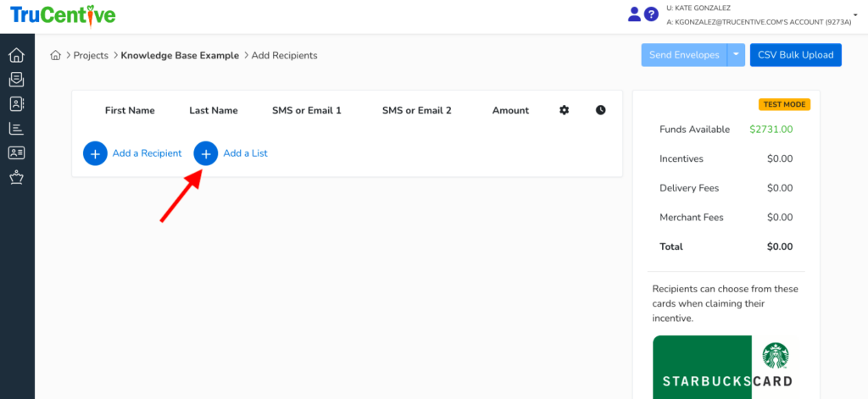
Task: Click the ID card sidebar icon
Action: tap(16, 153)
